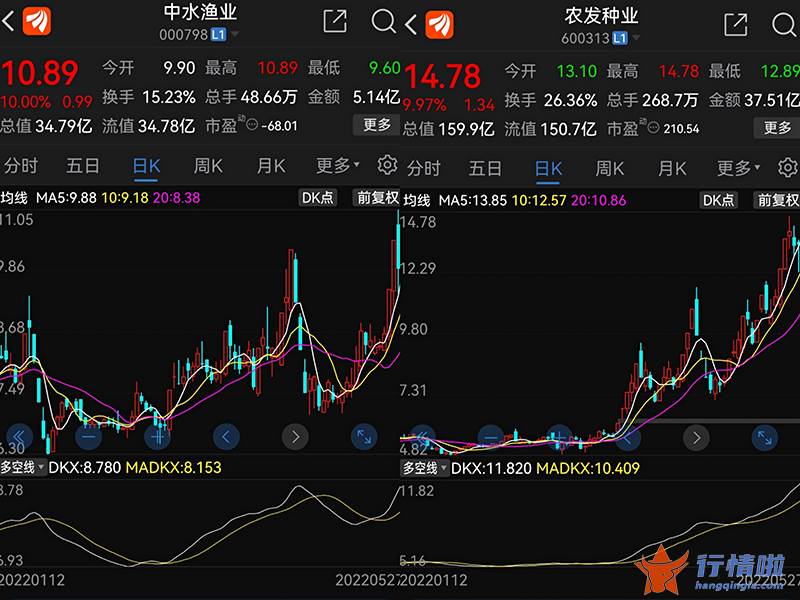Image resolution: width=800 pixels, height=600 pixels.
Task: Go back from the 农发种业 stock page
Action: (411, 24)
